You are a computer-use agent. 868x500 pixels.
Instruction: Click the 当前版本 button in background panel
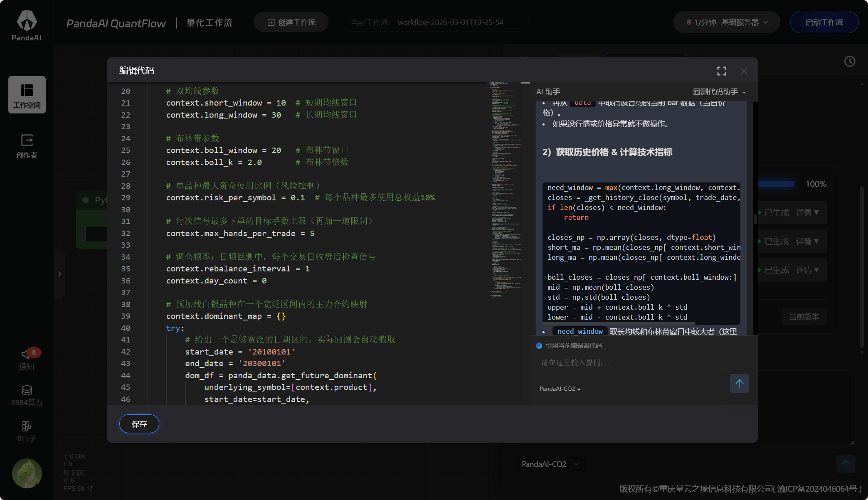804,317
